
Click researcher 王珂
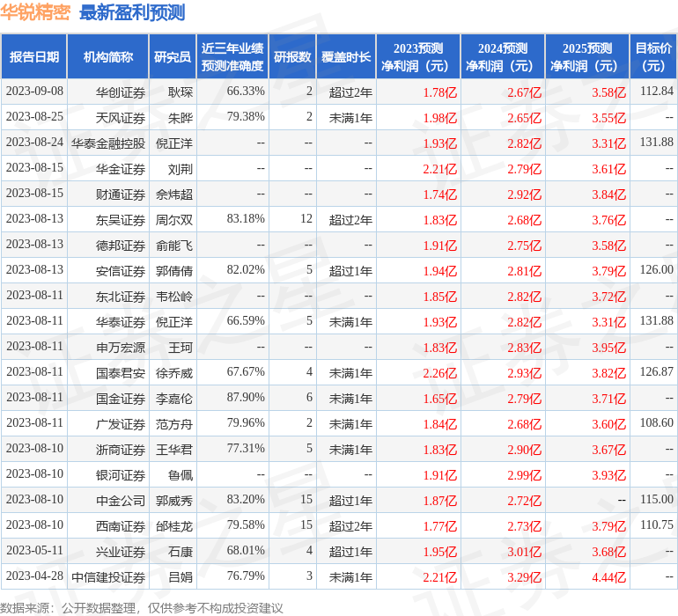click(181, 347)
